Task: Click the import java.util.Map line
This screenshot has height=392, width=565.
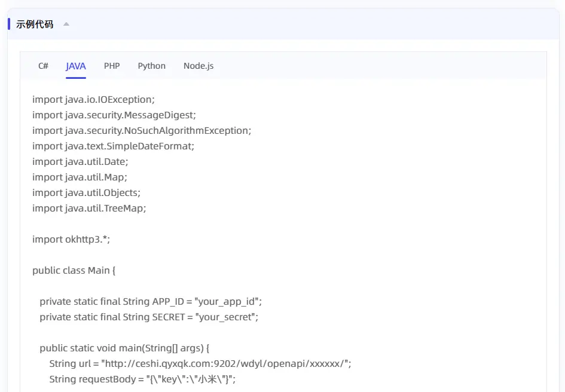Action: tap(80, 177)
